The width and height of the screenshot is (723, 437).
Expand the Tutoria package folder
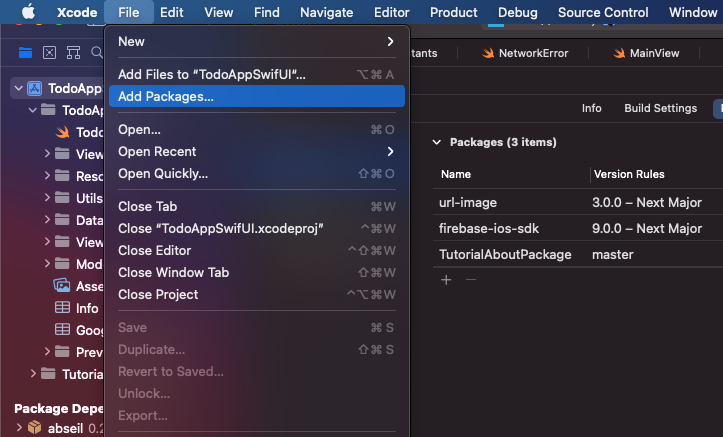(33, 373)
